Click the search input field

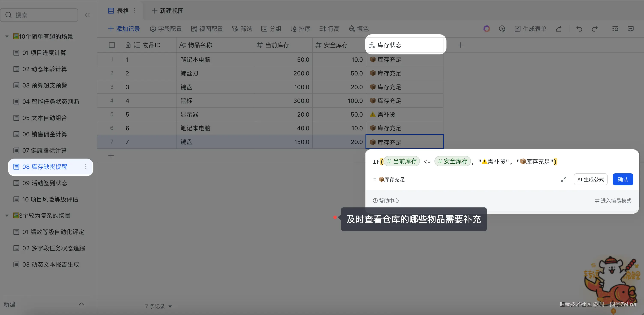(39, 15)
